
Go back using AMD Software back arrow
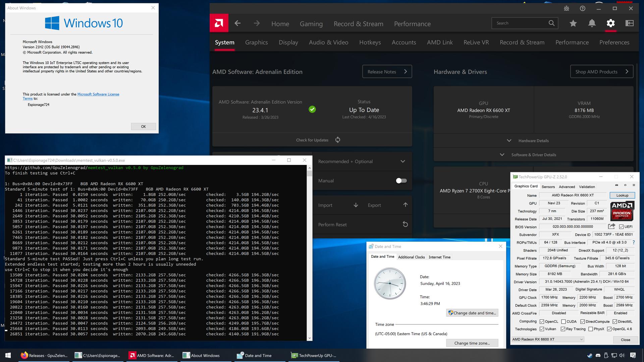tap(237, 23)
